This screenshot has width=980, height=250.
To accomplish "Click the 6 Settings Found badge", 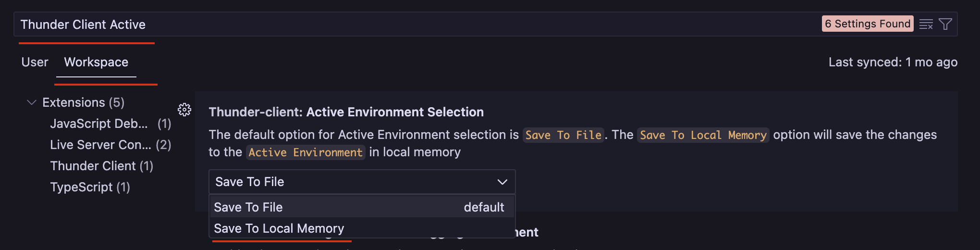I will pos(867,24).
